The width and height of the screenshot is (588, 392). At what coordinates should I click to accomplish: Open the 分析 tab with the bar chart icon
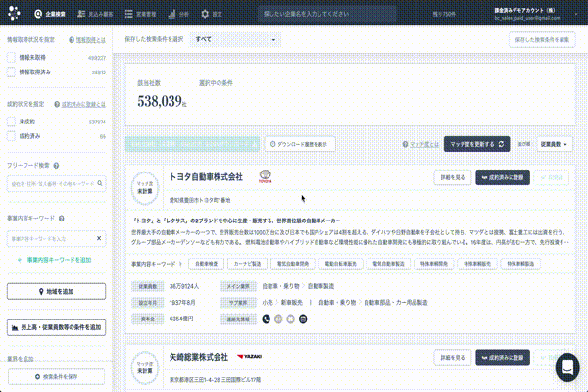point(178,14)
